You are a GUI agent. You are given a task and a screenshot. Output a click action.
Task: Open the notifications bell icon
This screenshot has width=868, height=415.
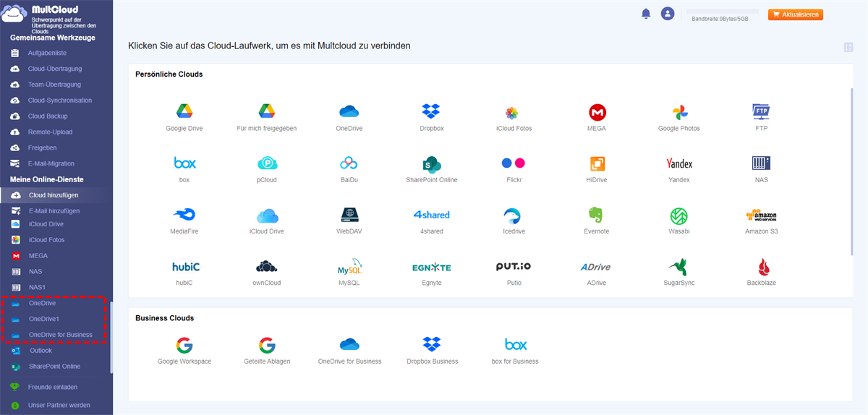pyautogui.click(x=646, y=14)
